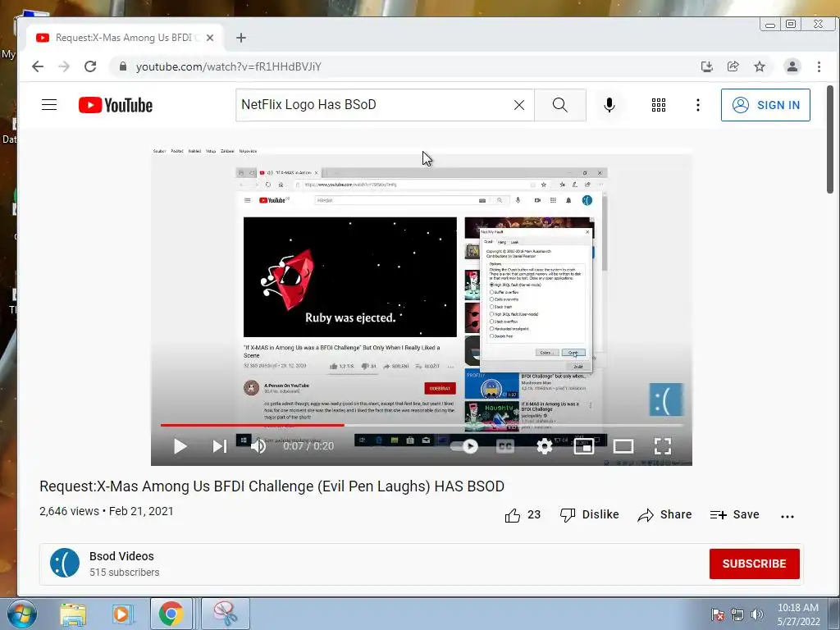Toggle the autoplay switch
Image resolution: width=840 pixels, height=630 pixels.
click(x=465, y=446)
